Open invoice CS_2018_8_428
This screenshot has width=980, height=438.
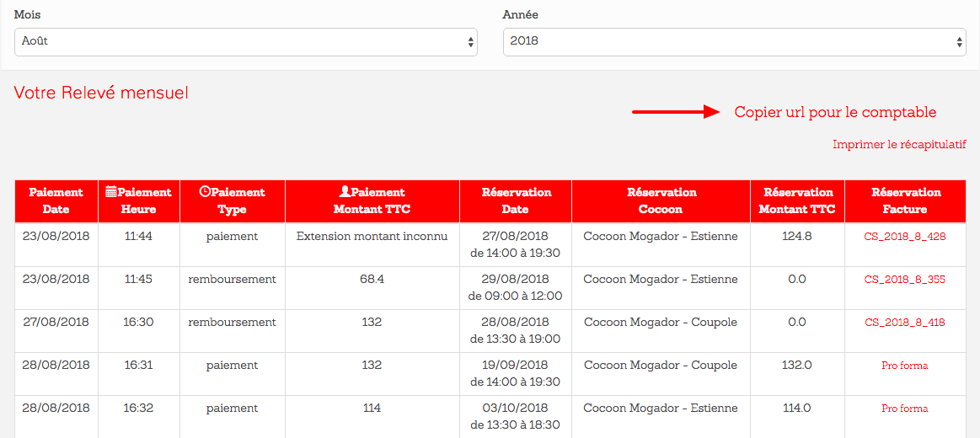pyautogui.click(x=905, y=237)
